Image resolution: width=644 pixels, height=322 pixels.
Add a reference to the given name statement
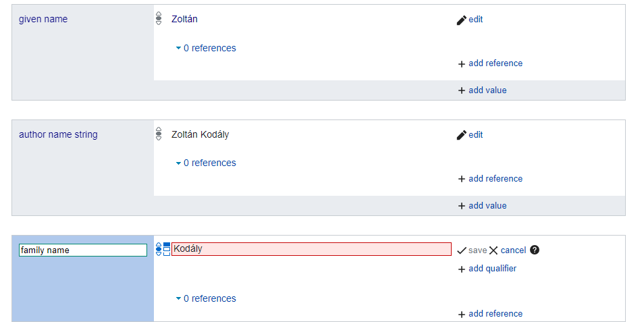pyautogui.click(x=490, y=63)
